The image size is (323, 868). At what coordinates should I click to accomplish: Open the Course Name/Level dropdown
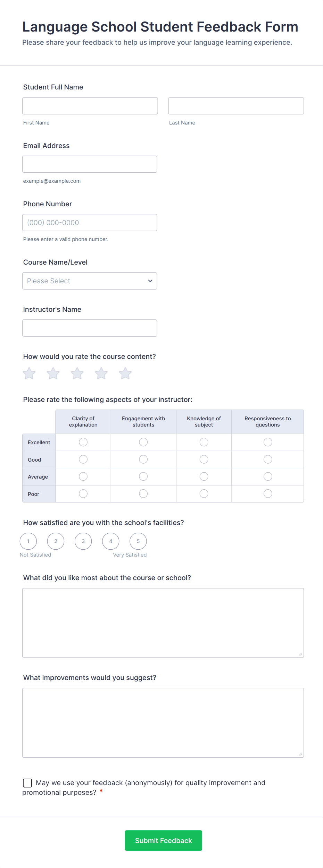(x=89, y=281)
